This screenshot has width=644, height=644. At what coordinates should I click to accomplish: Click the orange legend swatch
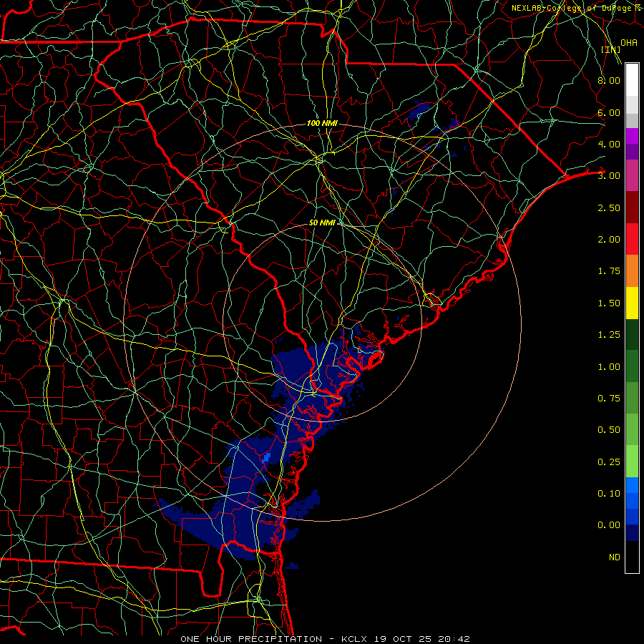click(632, 271)
